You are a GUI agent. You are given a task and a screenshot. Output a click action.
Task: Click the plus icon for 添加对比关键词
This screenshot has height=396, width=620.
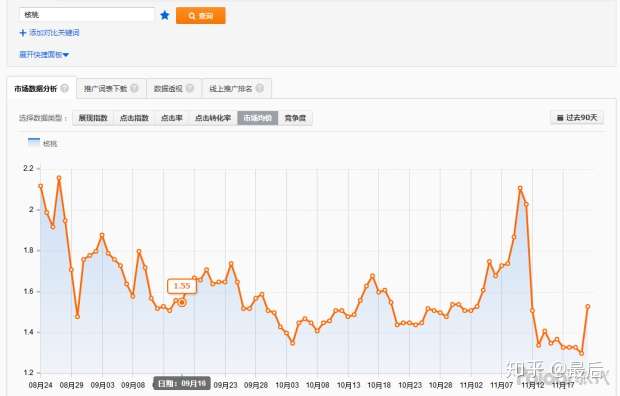point(23,33)
